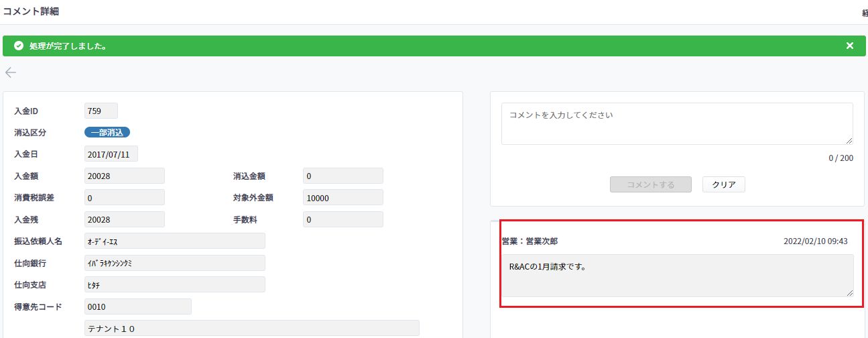Click the コメントする button
This screenshot has width=868, height=338.
650,184
